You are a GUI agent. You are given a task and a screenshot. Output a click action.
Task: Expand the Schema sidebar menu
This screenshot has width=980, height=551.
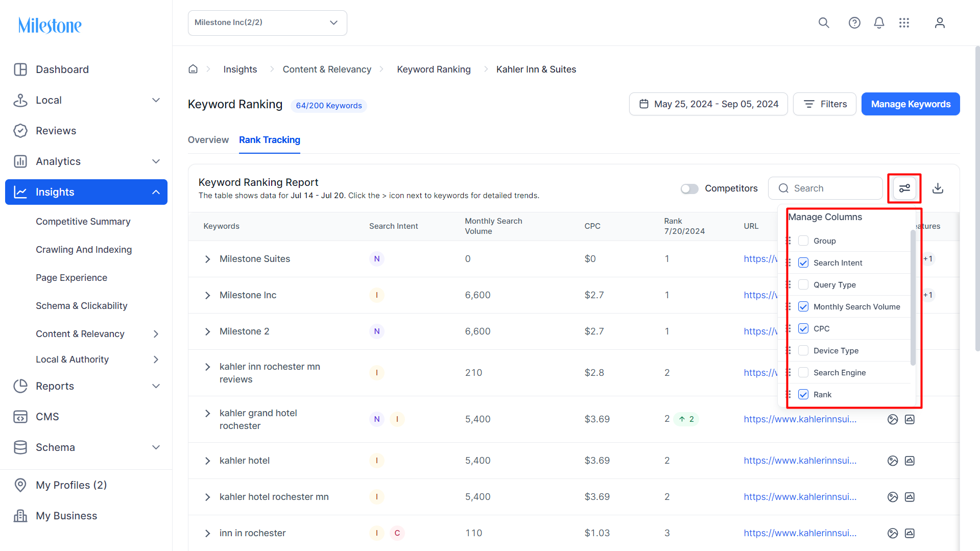(x=156, y=447)
